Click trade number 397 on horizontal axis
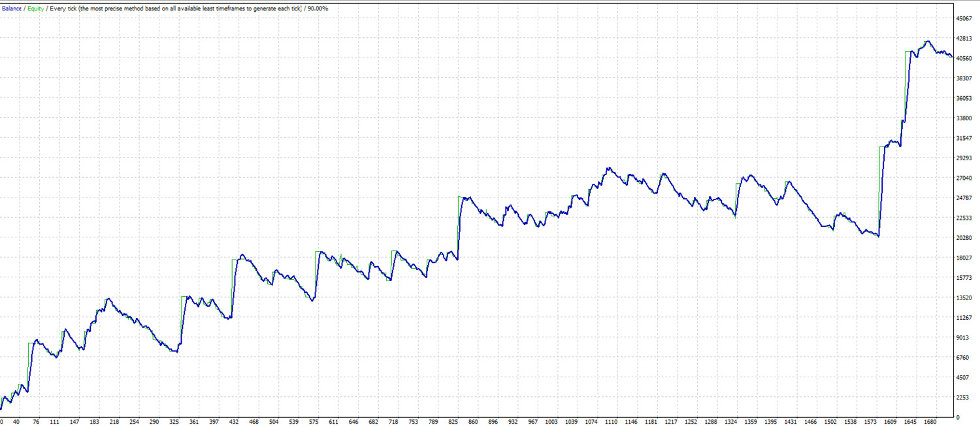 coord(214,422)
